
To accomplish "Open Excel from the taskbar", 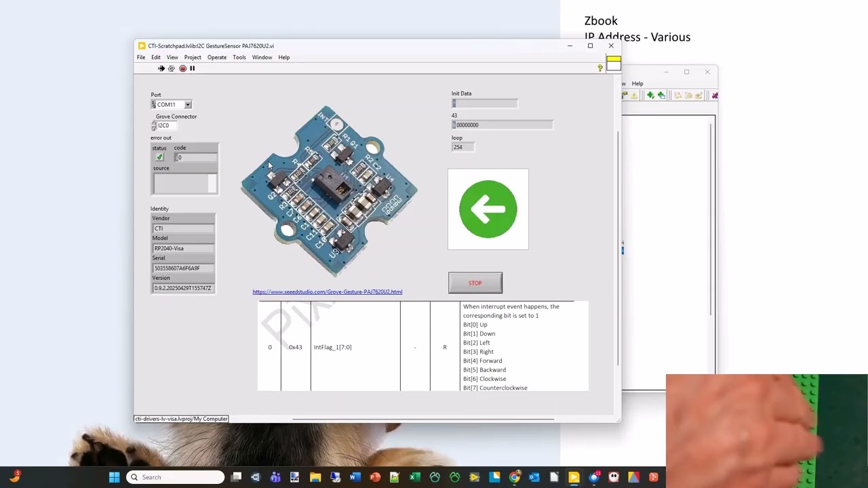I will click(x=414, y=477).
